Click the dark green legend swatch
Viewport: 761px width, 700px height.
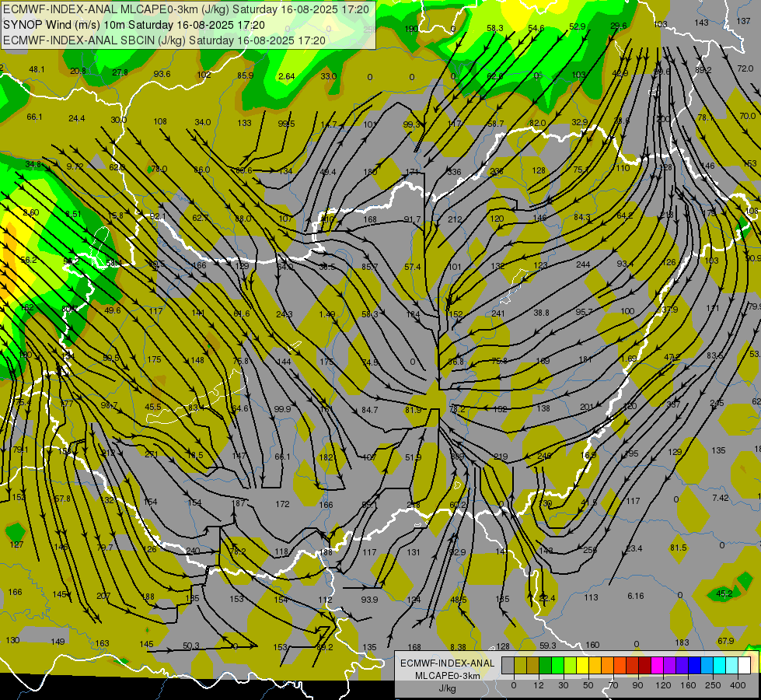[545, 665]
